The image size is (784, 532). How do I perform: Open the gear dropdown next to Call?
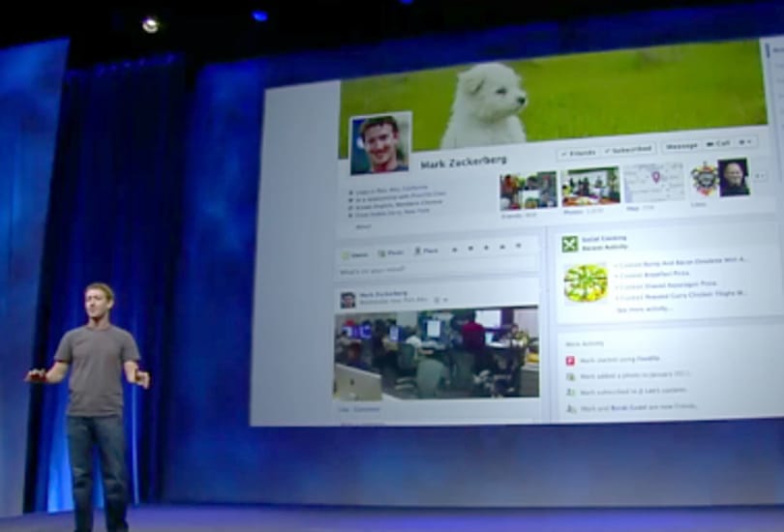pos(745,142)
